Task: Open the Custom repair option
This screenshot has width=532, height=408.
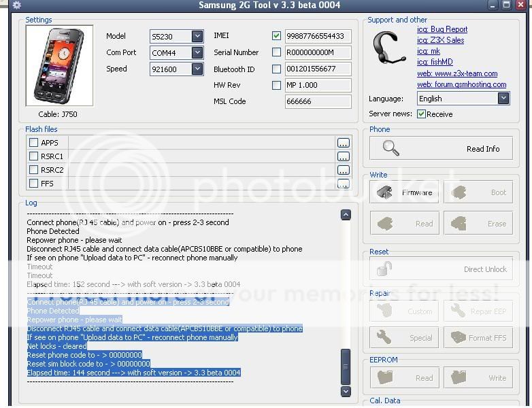Action: [404, 311]
